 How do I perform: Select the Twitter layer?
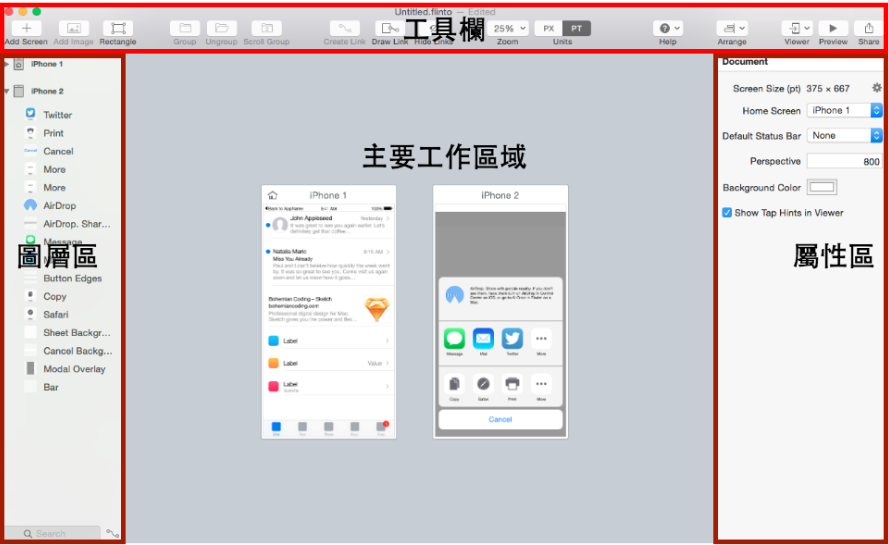[x=62, y=115]
